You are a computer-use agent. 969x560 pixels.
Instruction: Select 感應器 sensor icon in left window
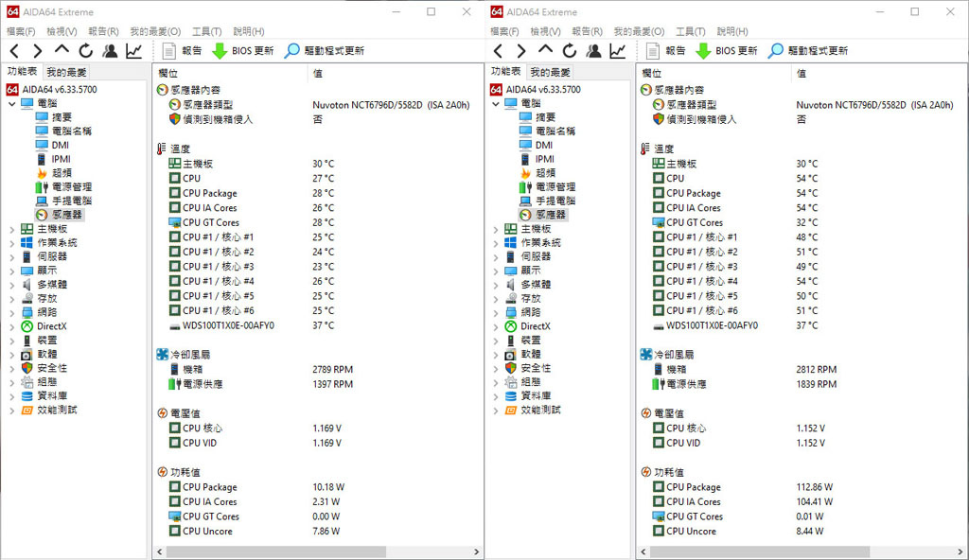point(42,215)
